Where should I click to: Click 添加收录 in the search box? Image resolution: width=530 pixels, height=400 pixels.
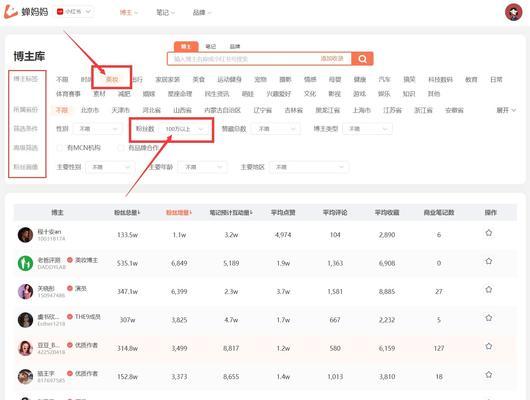pos(332,59)
